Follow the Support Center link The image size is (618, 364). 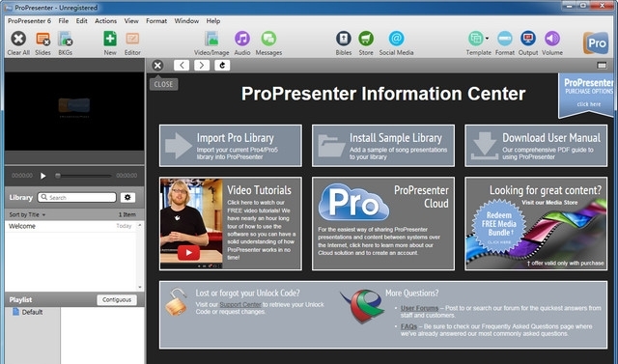pos(240,304)
